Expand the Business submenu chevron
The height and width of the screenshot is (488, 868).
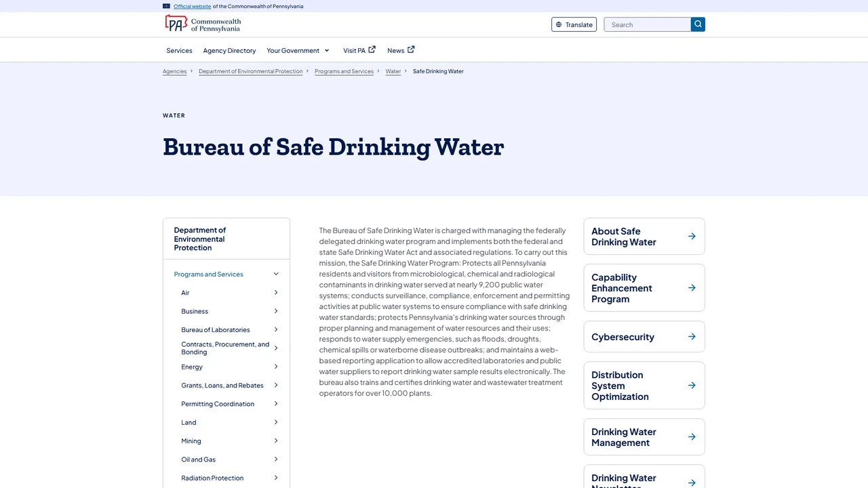coord(276,311)
